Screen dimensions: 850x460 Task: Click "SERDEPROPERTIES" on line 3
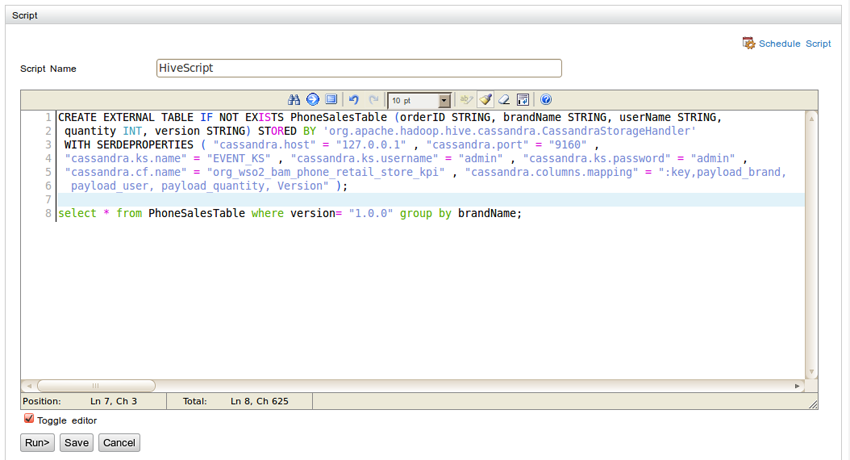(145, 145)
